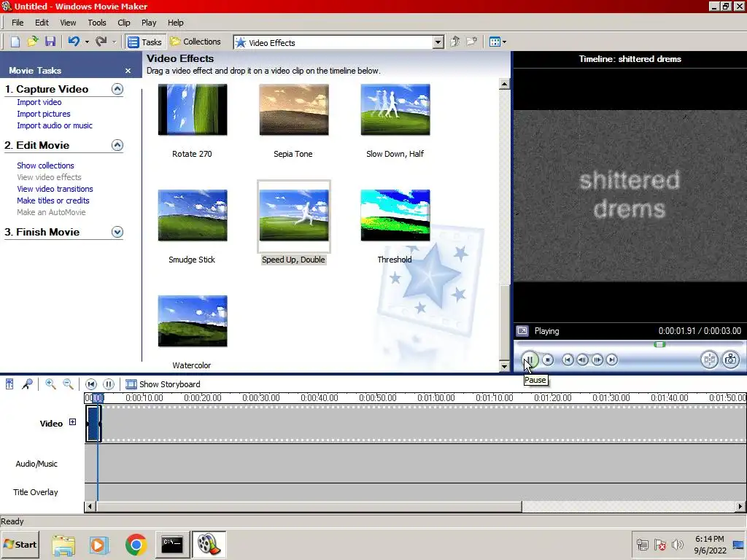This screenshot has height=560, width=747.
Task: Click the Split Clip icon
Action: point(709,359)
